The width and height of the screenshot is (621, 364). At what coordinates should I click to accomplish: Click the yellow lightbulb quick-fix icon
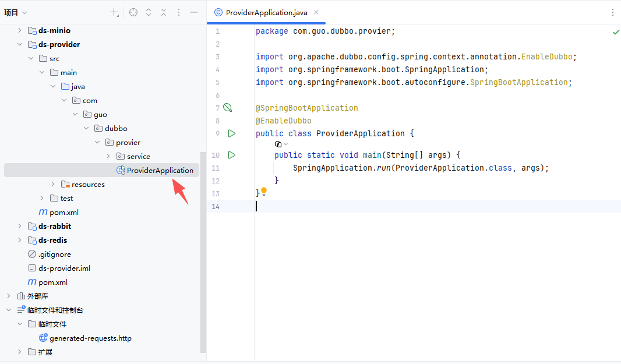pyautogui.click(x=264, y=192)
